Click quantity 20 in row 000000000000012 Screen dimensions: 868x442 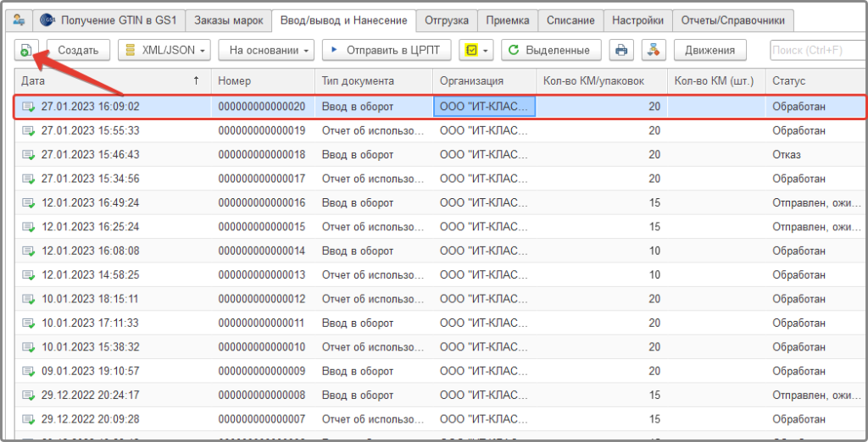pyautogui.click(x=654, y=299)
